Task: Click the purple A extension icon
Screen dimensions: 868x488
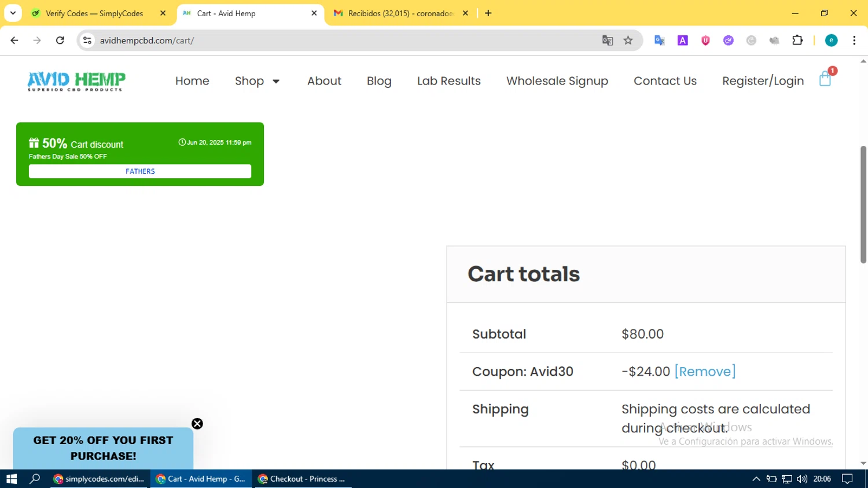Action: click(683, 41)
